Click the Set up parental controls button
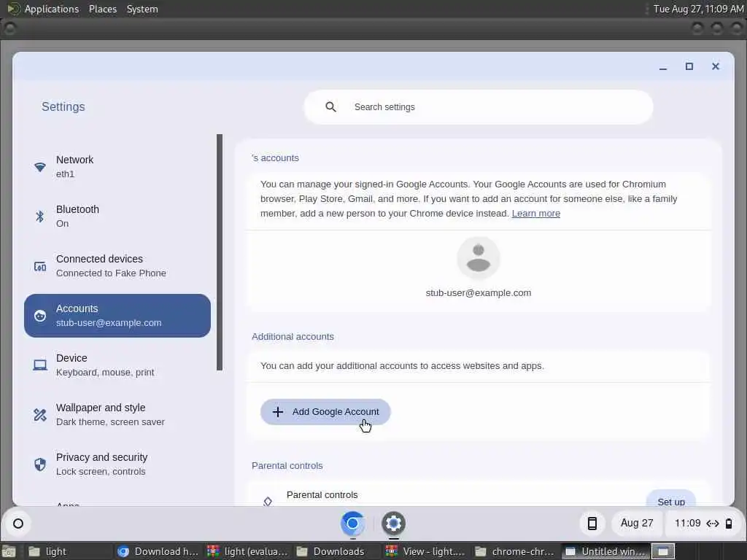Image resolution: width=747 pixels, height=560 pixels. tap(671, 499)
